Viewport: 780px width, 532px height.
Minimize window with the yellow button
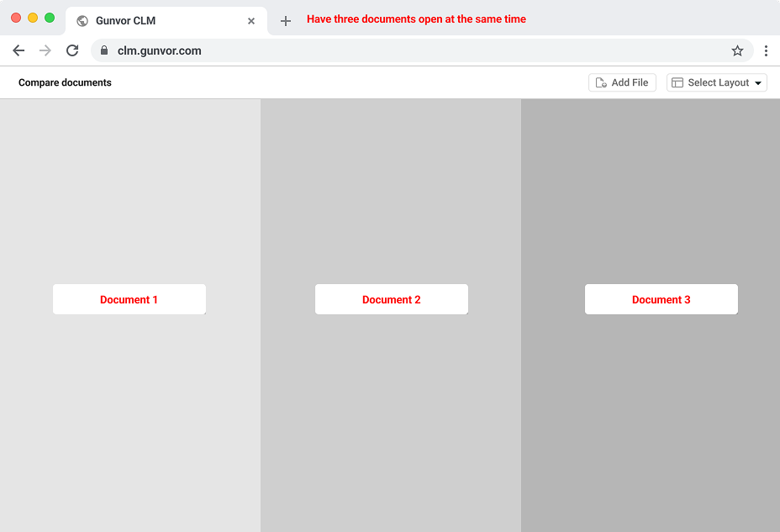point(33,18)
